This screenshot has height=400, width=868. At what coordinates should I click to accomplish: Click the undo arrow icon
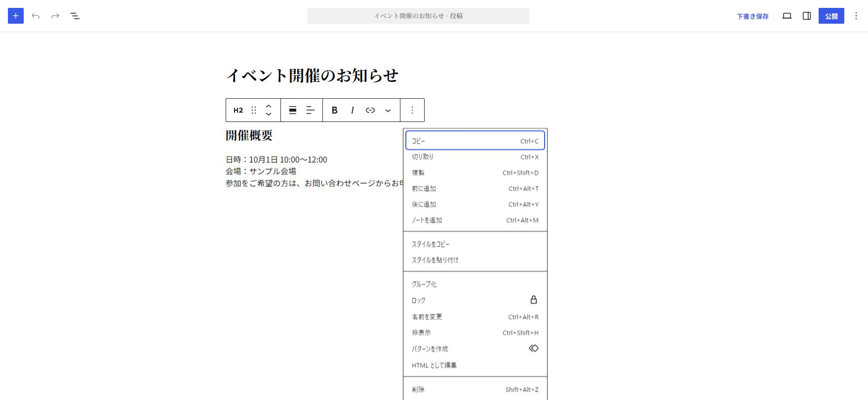(x=36, y=16)
